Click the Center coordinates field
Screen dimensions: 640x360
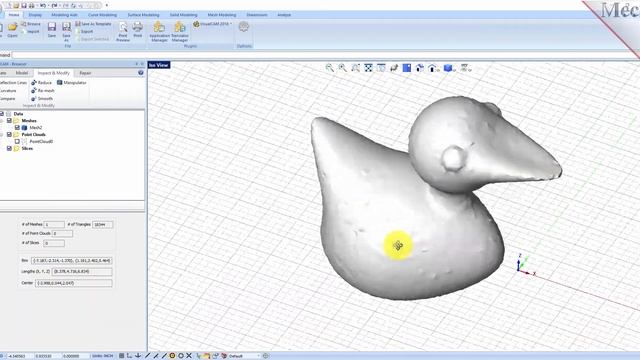[x=73, y=283]
